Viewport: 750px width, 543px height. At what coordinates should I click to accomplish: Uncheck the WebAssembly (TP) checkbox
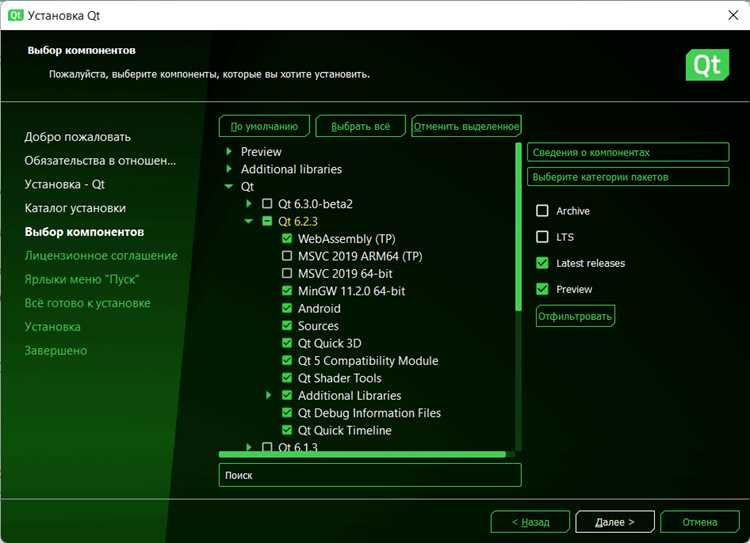(287, 238)
